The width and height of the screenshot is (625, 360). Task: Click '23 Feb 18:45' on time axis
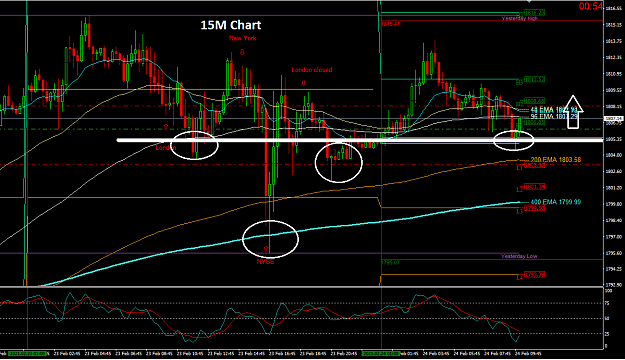coord(313,353)
